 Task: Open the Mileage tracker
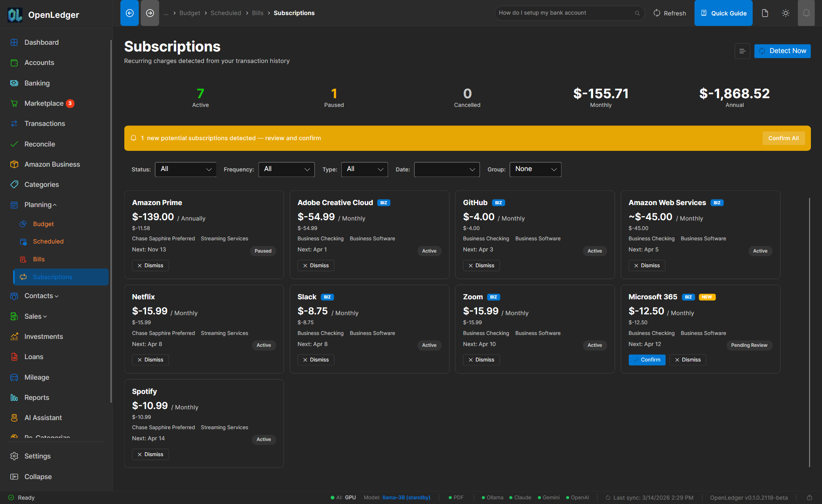point(37,377)
